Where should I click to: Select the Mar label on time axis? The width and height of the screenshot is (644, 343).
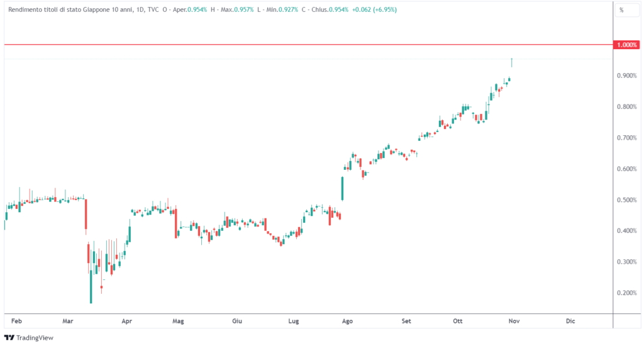(x=68, y=321)
